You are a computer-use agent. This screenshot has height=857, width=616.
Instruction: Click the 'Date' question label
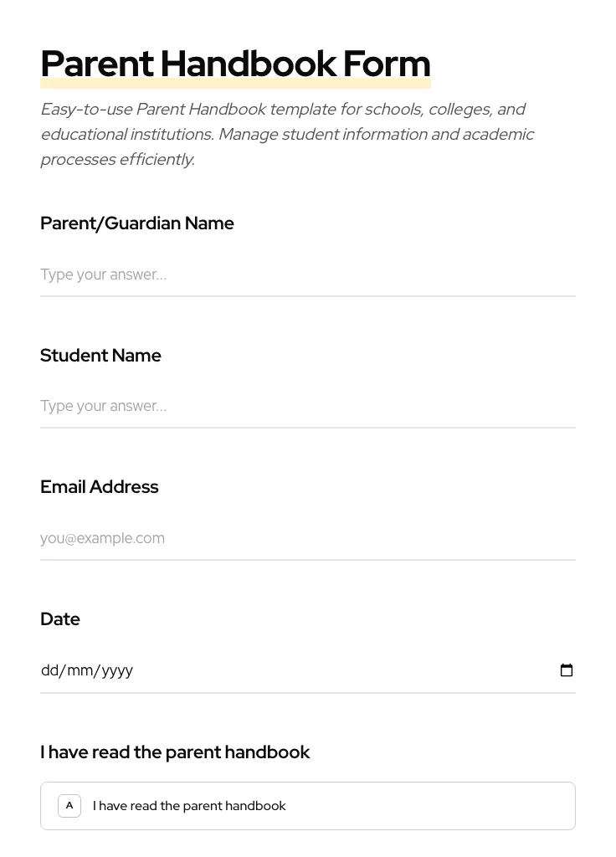59,618
